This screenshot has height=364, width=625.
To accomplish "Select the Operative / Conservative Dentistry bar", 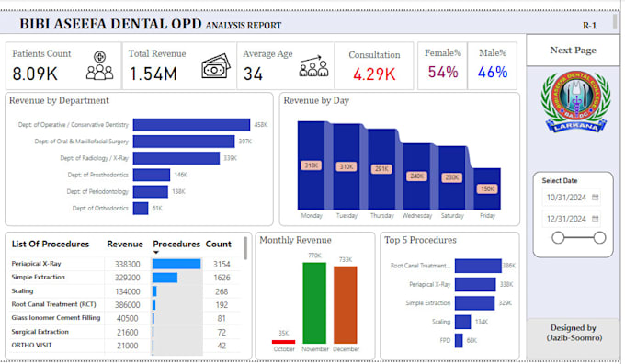I will (x=191, y=125).
